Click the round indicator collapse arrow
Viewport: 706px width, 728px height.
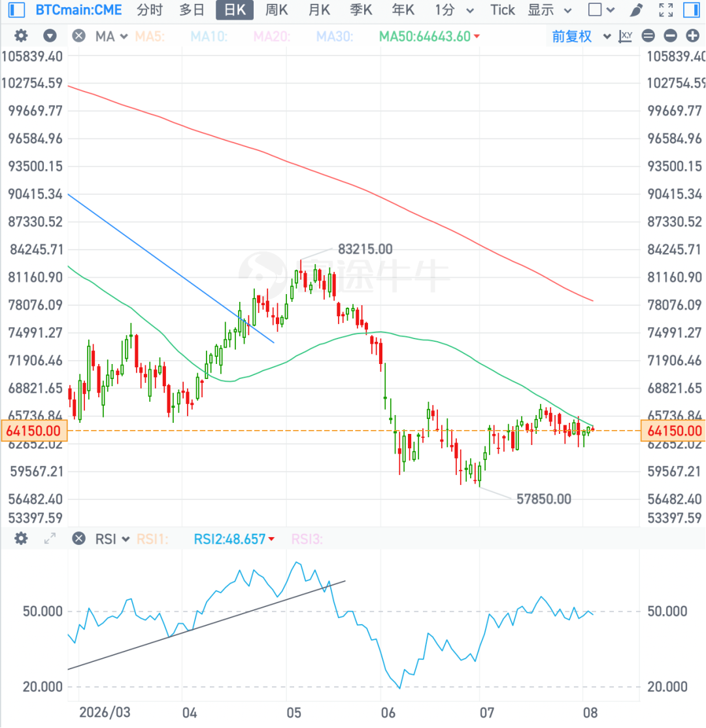(x=50, y=36)
